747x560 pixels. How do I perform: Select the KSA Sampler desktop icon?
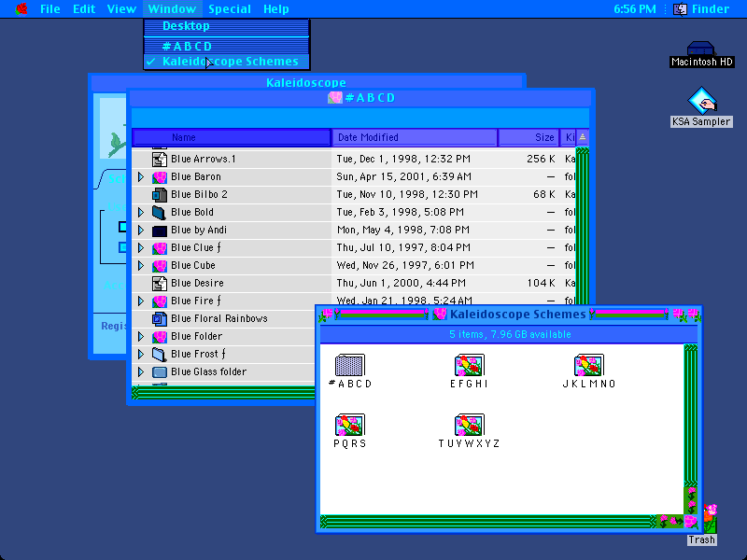click(x=702, y=101)
